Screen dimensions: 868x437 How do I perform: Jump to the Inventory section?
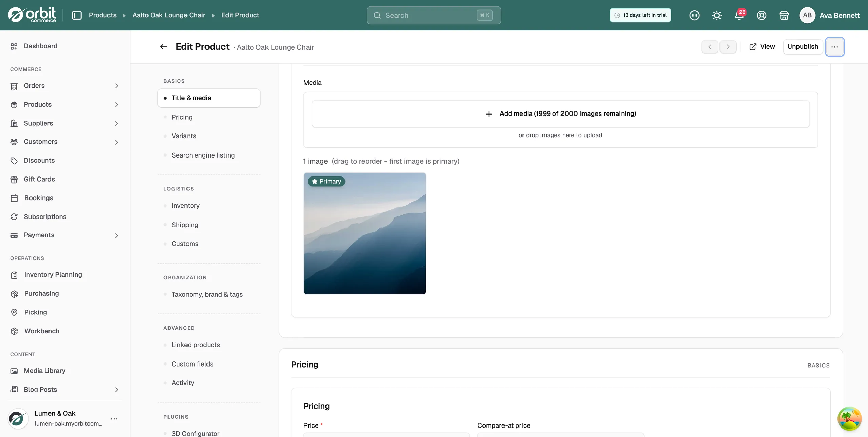coord(185,206)
